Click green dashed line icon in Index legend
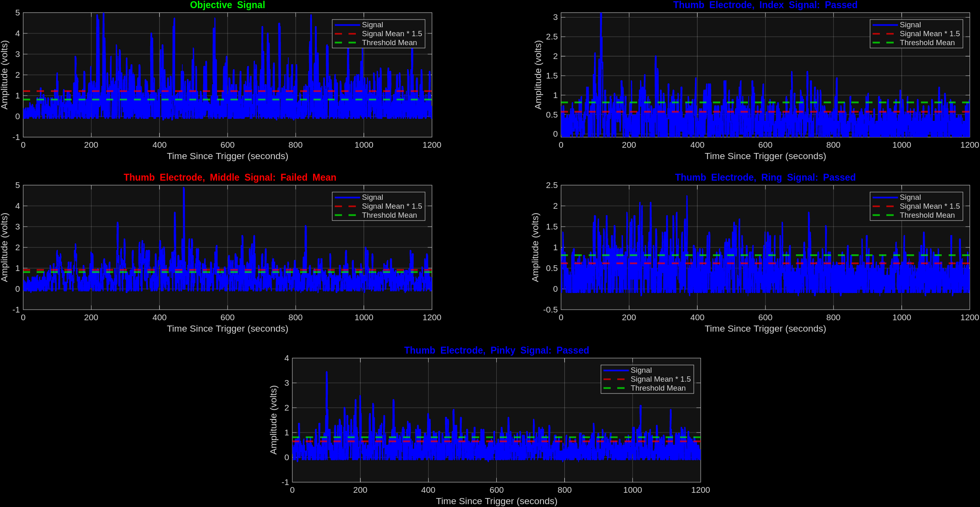The height and width of the screenshot is (507, 980). (884, 43)
